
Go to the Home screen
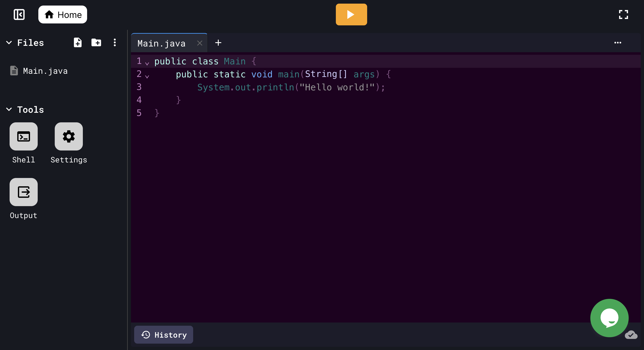click(x=62, y=14)
